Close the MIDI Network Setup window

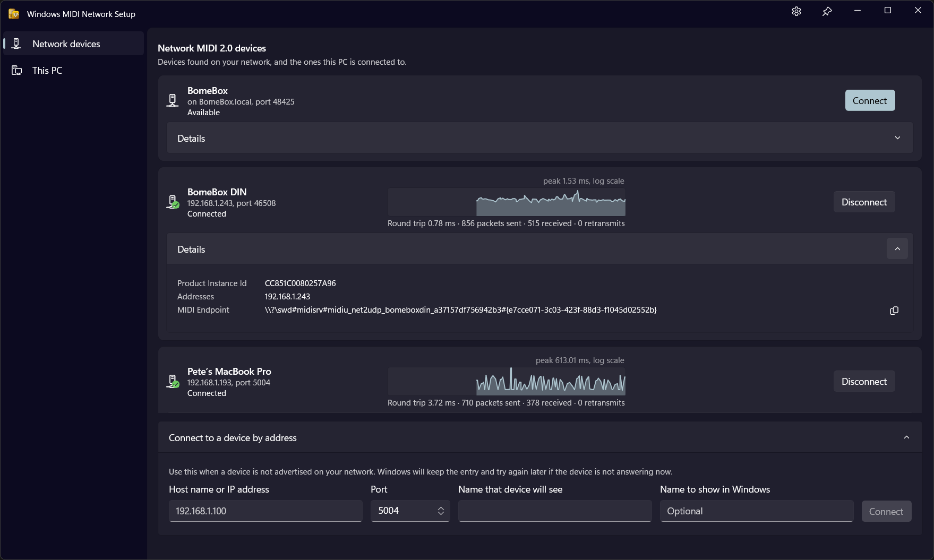918,11
